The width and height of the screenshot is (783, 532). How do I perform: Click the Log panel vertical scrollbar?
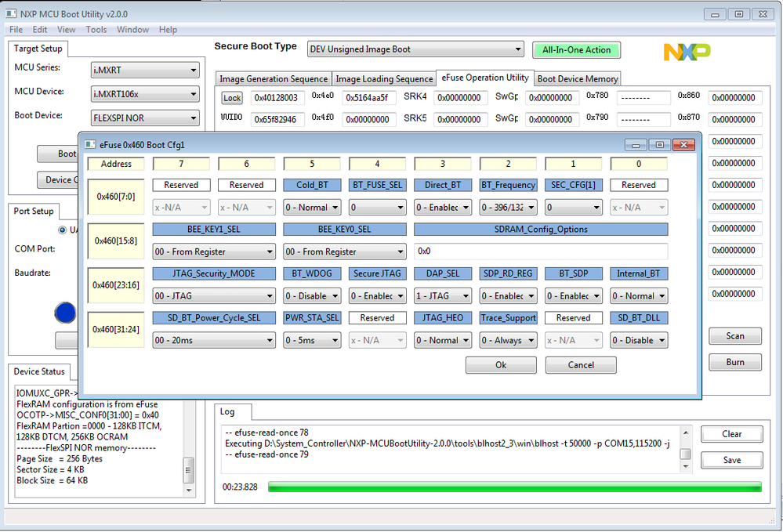pos(686,449)
